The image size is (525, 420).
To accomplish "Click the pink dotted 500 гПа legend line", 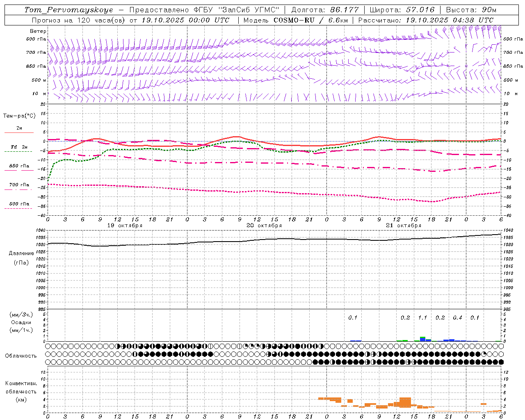I will tap(18, 208).
